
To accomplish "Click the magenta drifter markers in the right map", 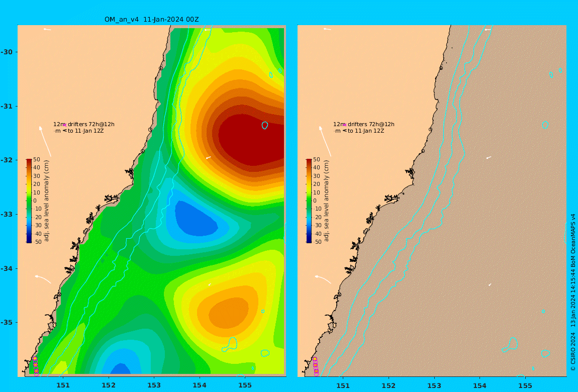I will (316, 366).
